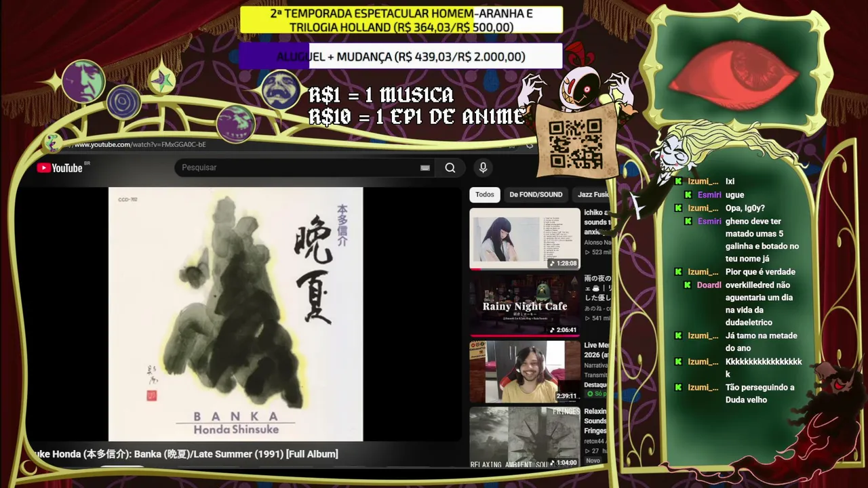Click the Kick badge beside 'Já tamo na metade'
This screenshot has height=488, width=868.
click(678, 336)
